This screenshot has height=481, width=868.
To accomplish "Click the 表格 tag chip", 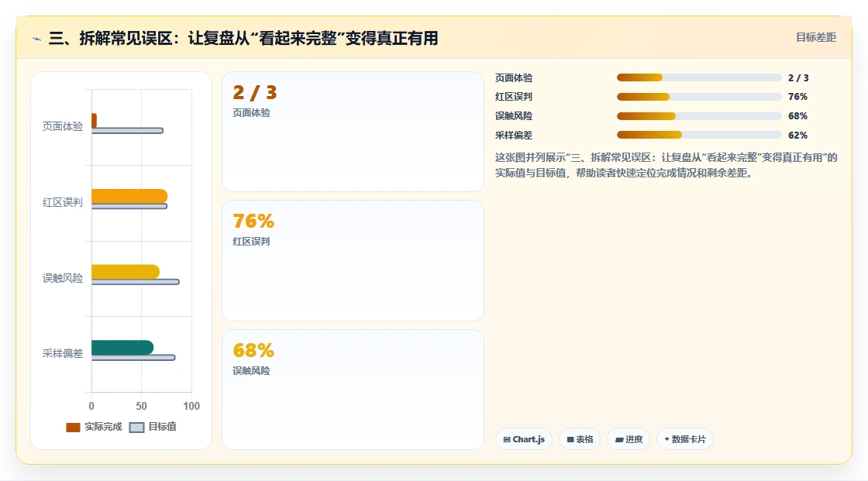I will 580,439.
